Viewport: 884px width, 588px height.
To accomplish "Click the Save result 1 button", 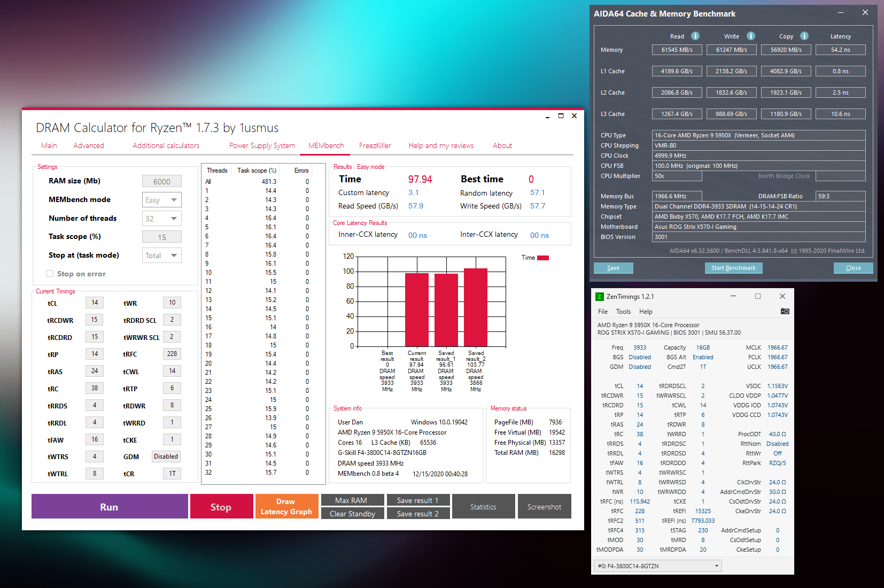I will click(418, 500).
